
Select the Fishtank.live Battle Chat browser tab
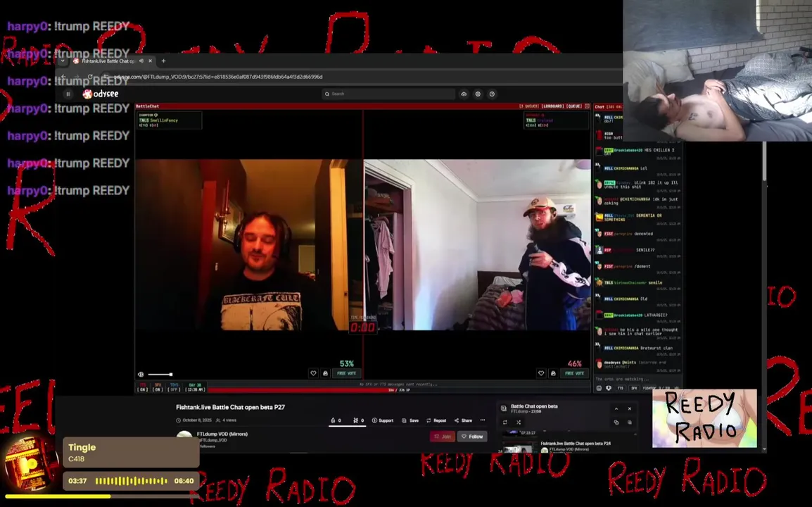pos(113,61)
